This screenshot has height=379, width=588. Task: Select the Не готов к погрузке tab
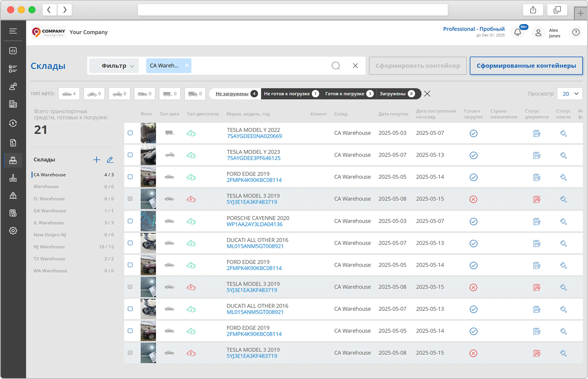[291, 94]
